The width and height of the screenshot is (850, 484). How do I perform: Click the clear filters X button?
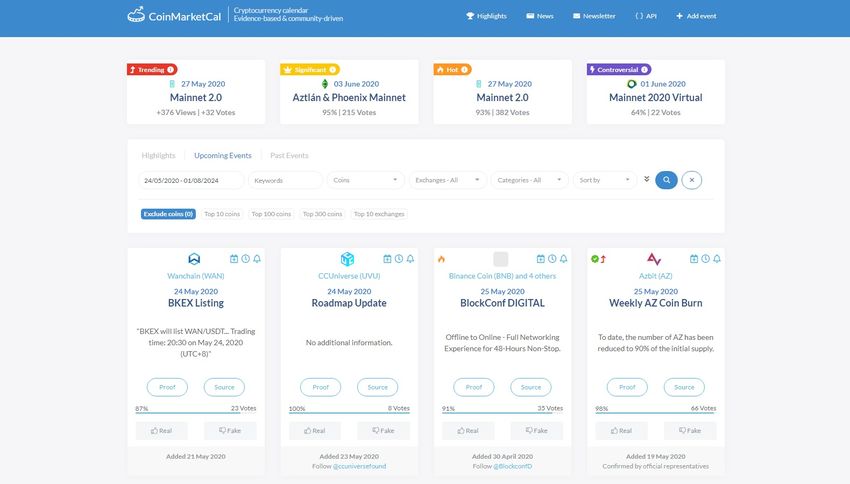692,180
